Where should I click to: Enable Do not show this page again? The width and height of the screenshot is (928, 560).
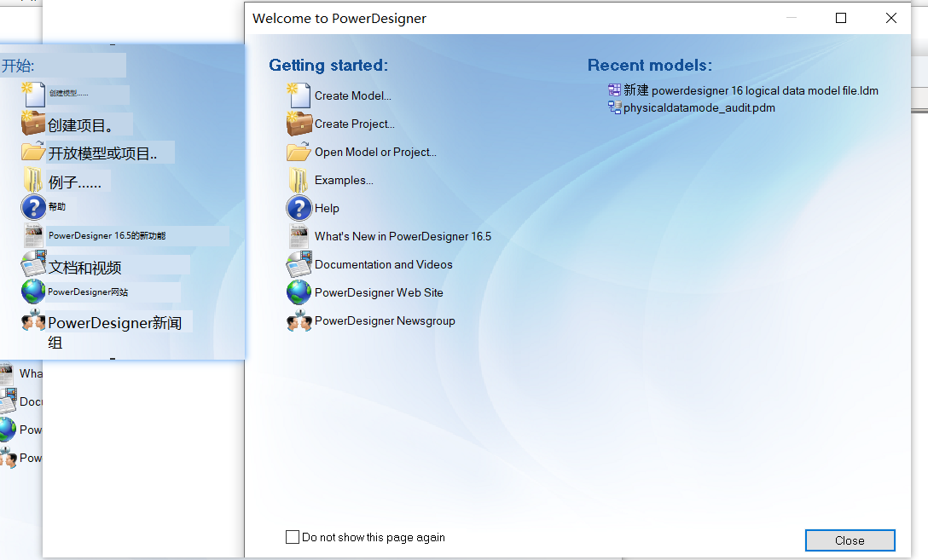pyautogui.click(x=293, y=537)
